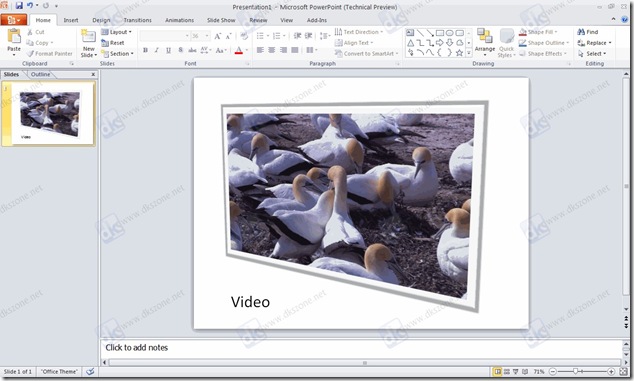Click the zoom in plus button
Viewport: 634px width, 381px height.
point(611,371)
